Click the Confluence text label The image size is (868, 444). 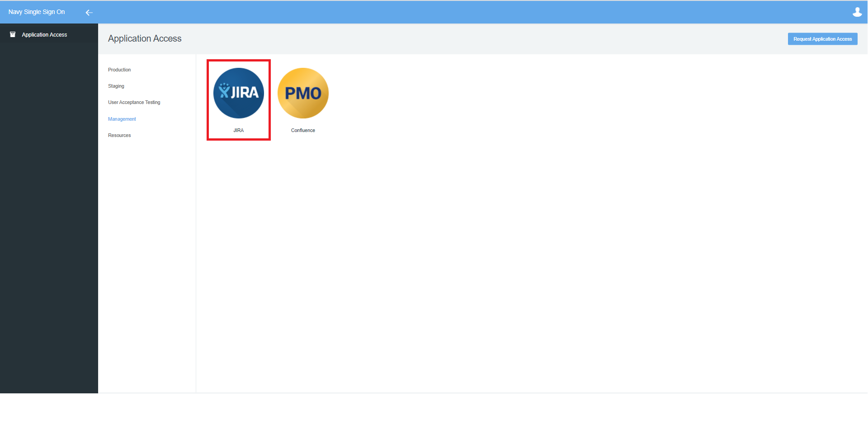tap(303, 130)
